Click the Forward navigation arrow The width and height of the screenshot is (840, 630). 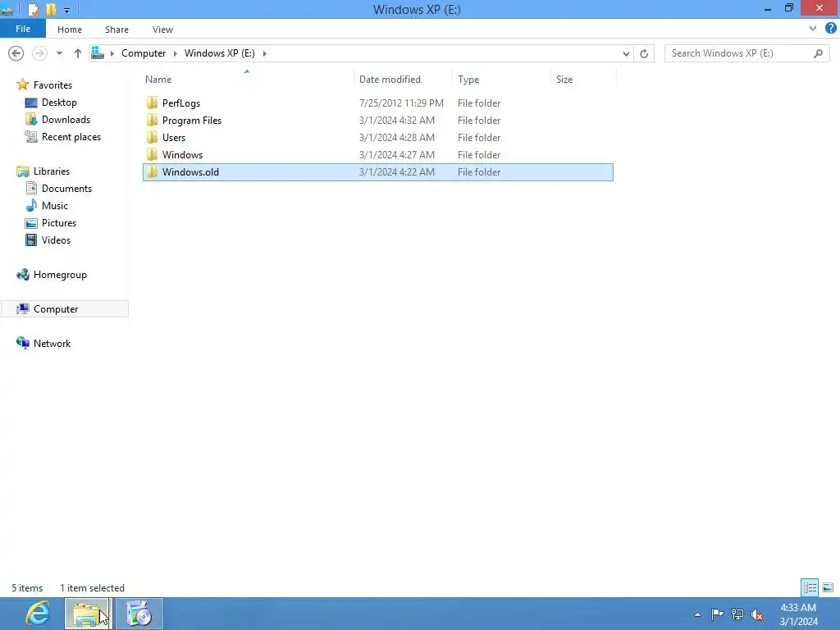point(39,53)
